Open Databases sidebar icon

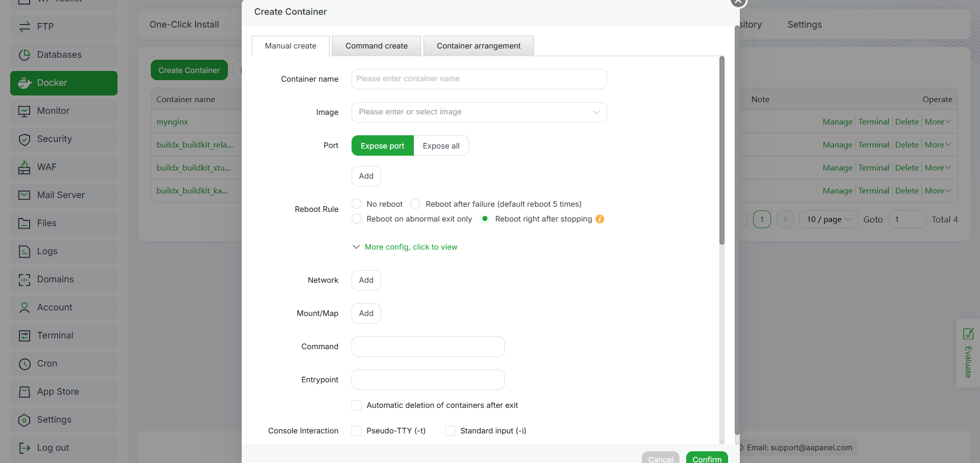(x=25, y=55)
